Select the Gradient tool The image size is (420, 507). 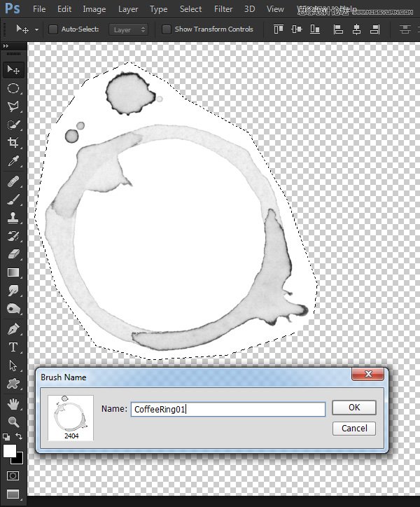point(13,272)
